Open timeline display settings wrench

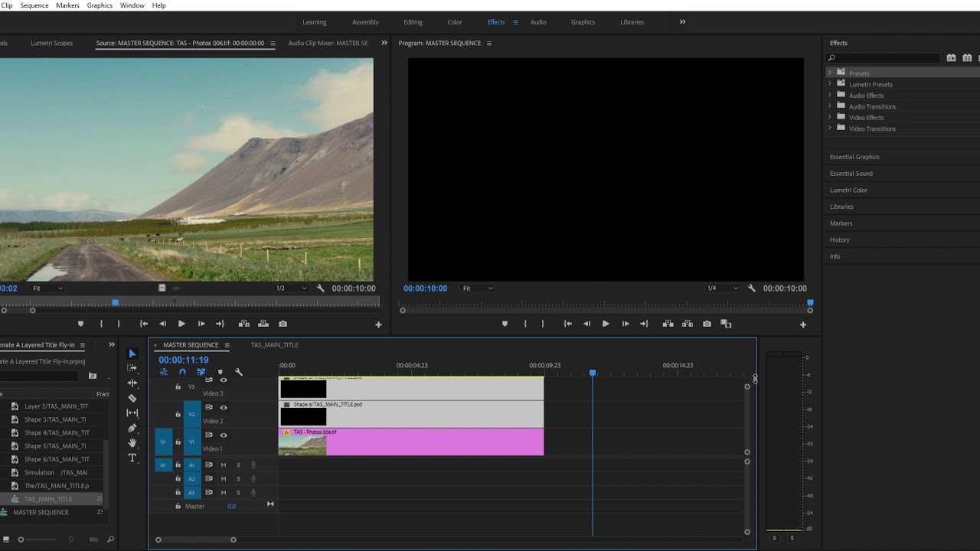239,372
